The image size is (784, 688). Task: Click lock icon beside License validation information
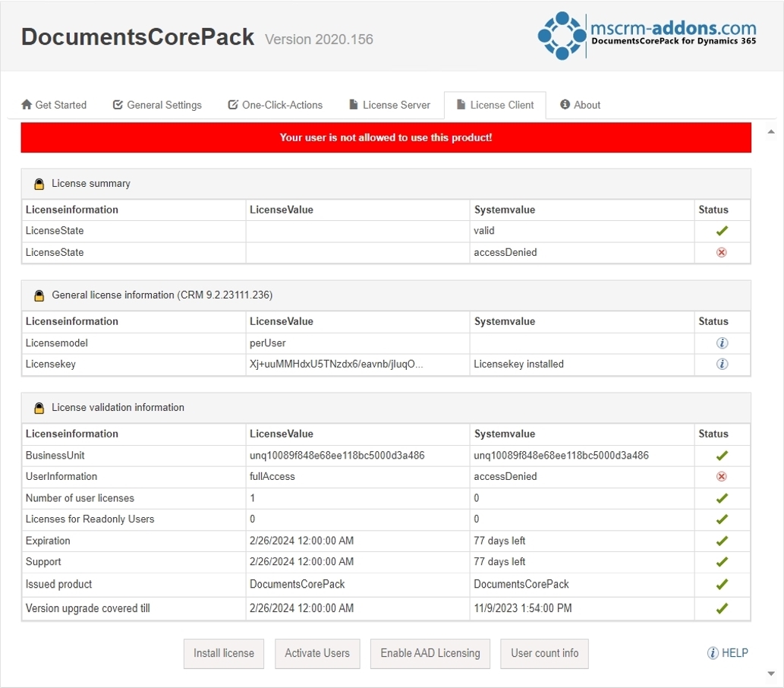pos(39,409)
